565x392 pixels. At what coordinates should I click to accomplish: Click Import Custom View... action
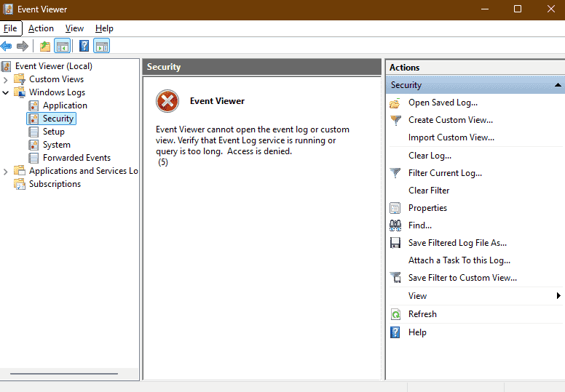[451, 137]
